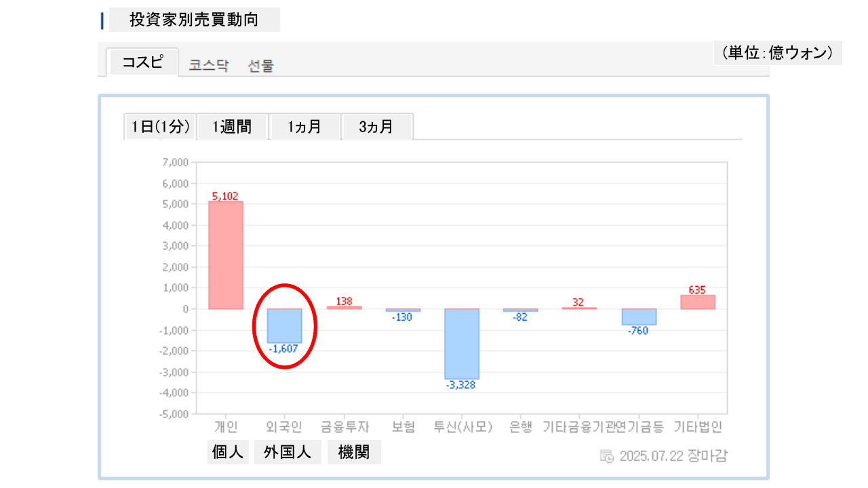Select the 투신(사모) bar showing -3,328
The image size is (868, 488).
tap(462, 344)
